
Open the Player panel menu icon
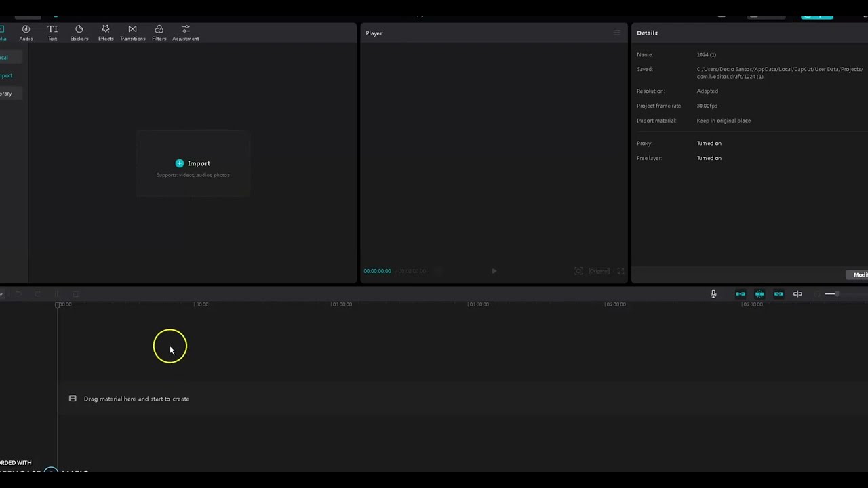(x=616, y=33)
